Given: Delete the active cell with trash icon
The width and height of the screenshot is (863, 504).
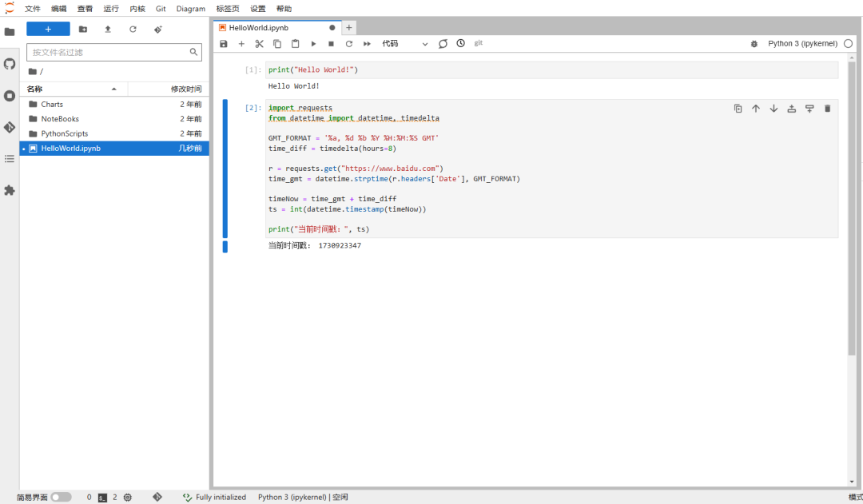Looking at the screenshot, I should pos(827,109).
